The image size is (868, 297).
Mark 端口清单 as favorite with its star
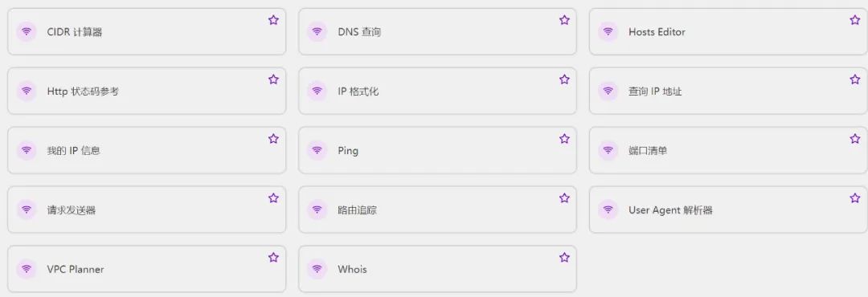point(854,139)
